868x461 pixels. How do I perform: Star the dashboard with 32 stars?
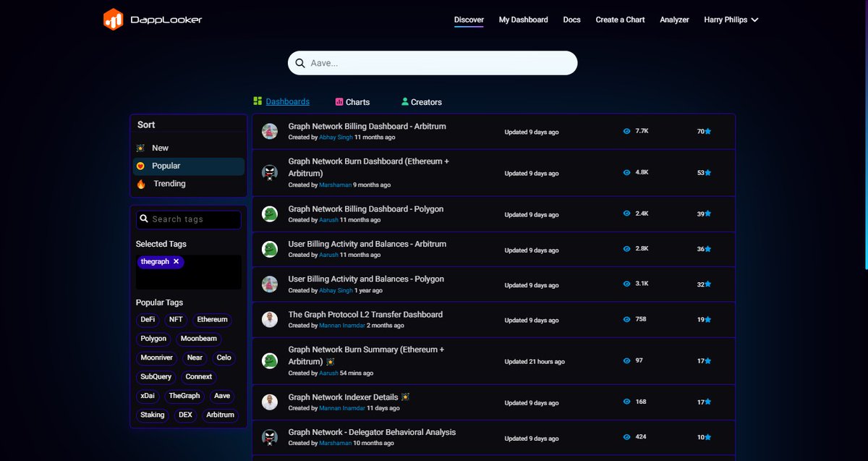click(708, 284)
